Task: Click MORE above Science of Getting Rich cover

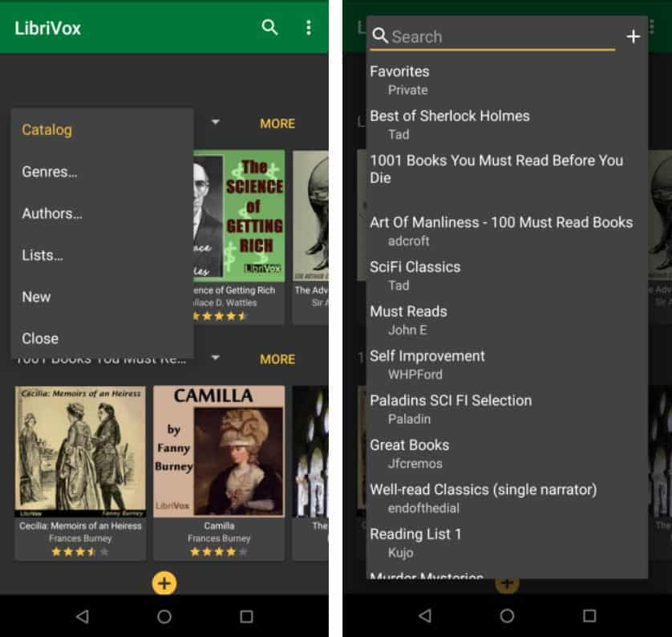Action: coord(277,124)
